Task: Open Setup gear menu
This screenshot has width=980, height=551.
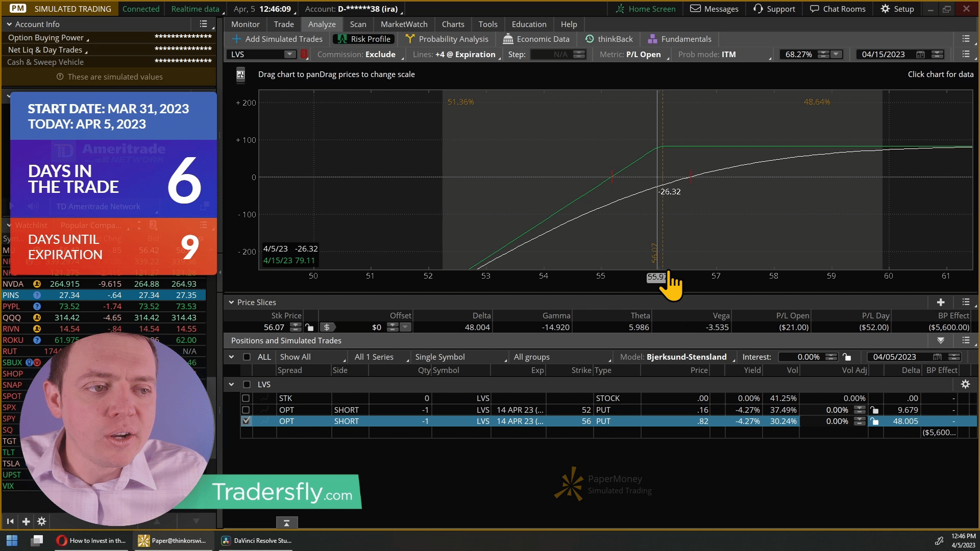Action: 897,9
